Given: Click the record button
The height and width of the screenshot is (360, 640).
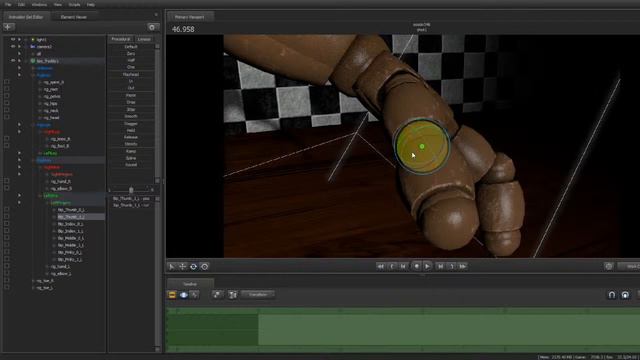Looking at the screenshot, I should click(416, 266).
